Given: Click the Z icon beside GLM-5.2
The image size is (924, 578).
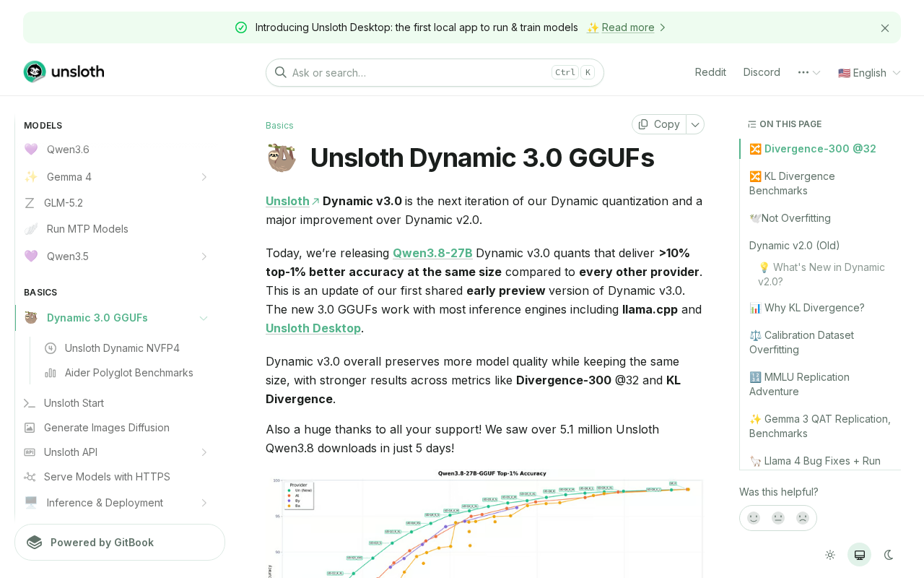Looking at the screenshot, I should [x=30, y=203].
